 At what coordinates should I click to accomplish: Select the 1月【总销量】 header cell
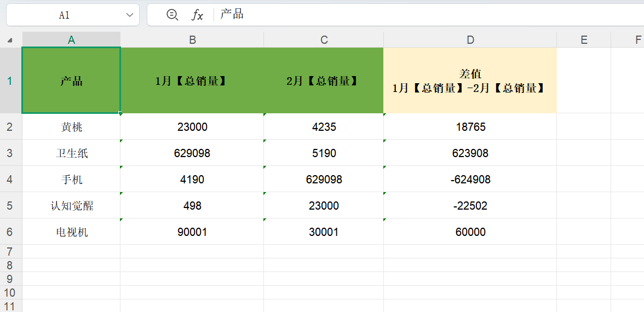click(192, 81)
